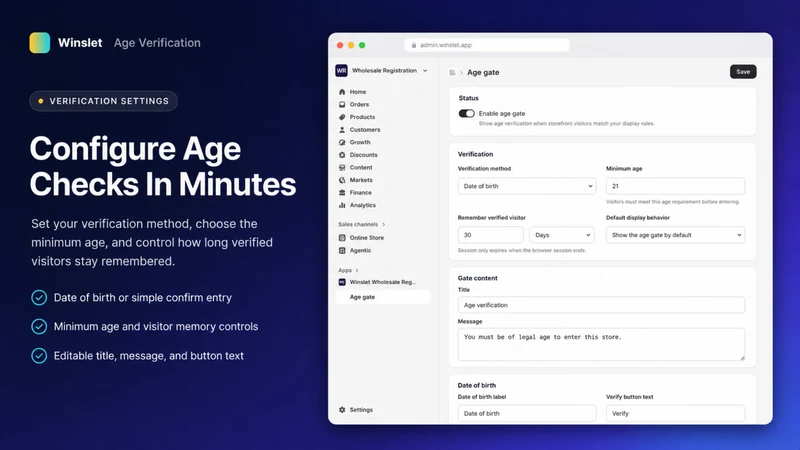Click the 'Age gate' breadcrumb title

(x=483, y=72)
